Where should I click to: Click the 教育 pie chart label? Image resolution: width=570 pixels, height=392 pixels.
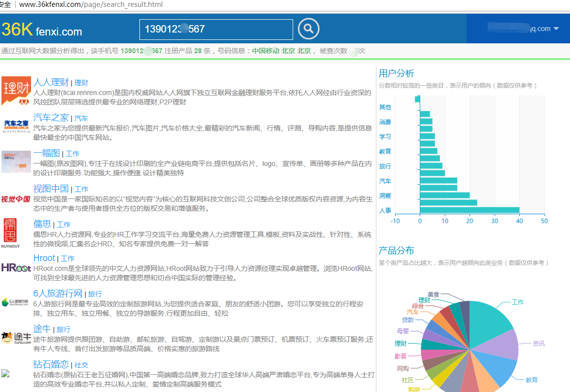tap(532, 380)
